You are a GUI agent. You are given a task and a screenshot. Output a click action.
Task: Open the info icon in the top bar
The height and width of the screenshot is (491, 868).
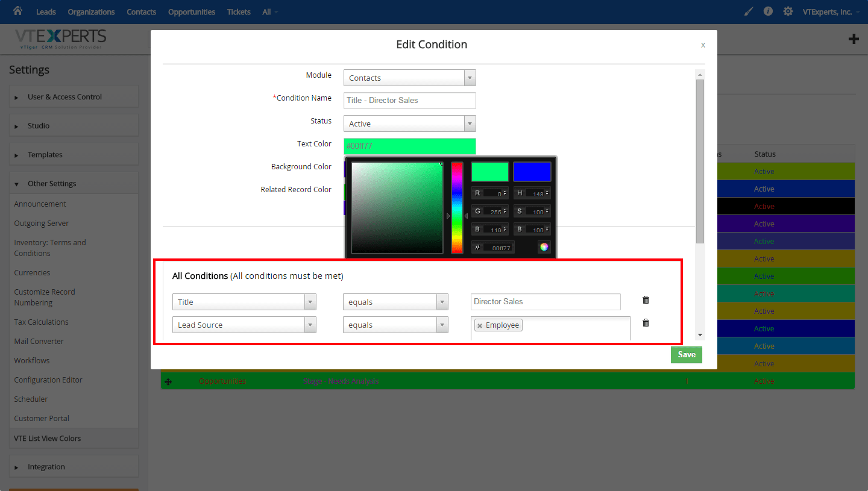tap(768, 11)
